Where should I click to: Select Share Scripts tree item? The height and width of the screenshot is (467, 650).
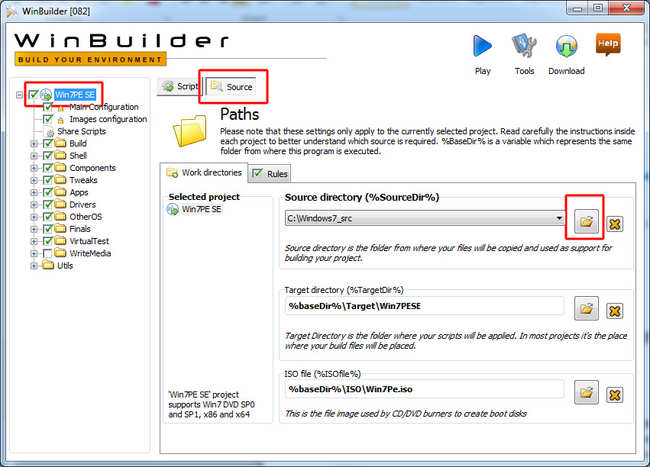point(82,131)
